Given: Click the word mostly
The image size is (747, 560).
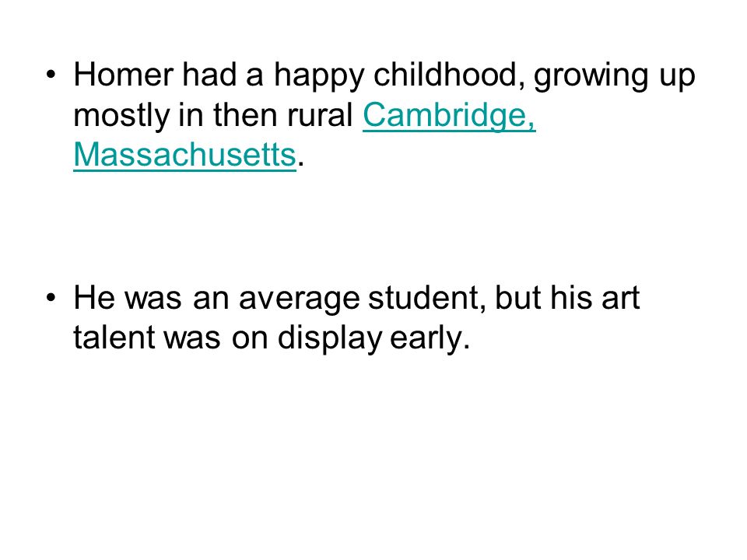Looking at the screenshot, I should coord(121,116).
